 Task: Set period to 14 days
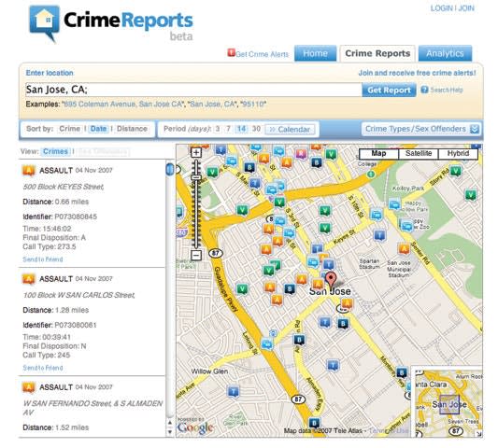tap(241, 129)
